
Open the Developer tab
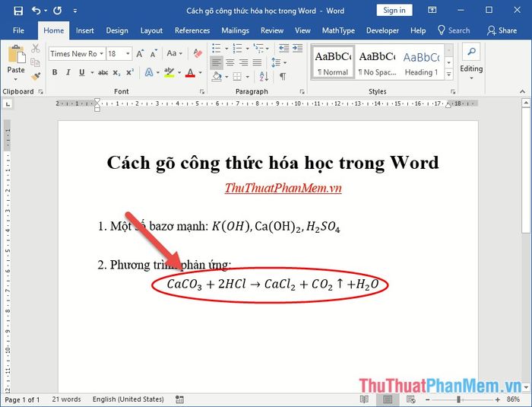pos(382,30)
